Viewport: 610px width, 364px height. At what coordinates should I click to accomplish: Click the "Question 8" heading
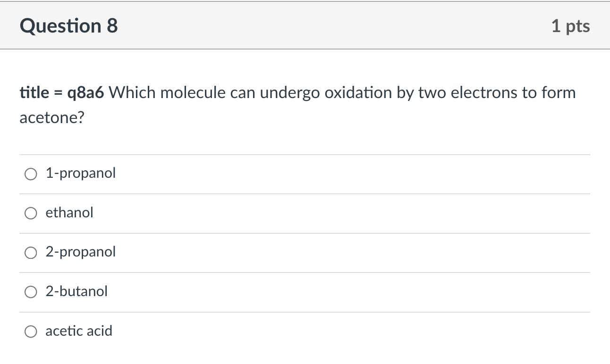click(68, 26)
